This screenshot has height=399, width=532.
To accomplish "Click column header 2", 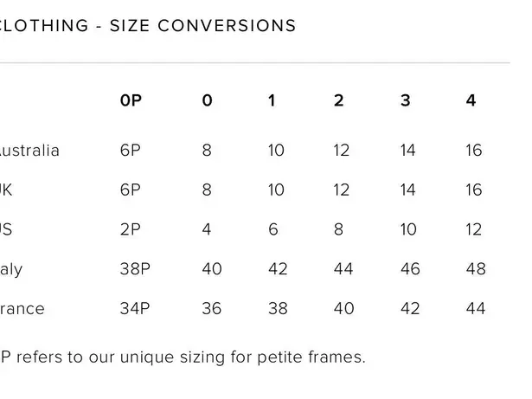I will tap(338, 100).
